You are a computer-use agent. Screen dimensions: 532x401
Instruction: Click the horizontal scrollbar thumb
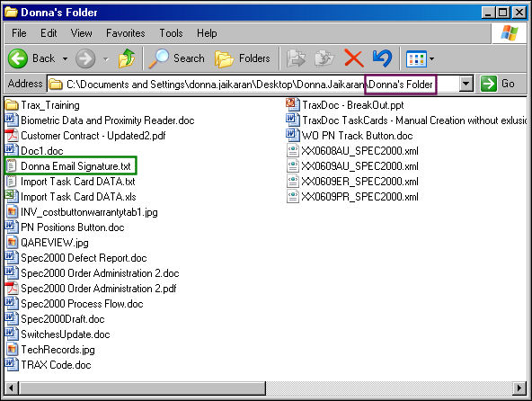(x=142, y=388)
